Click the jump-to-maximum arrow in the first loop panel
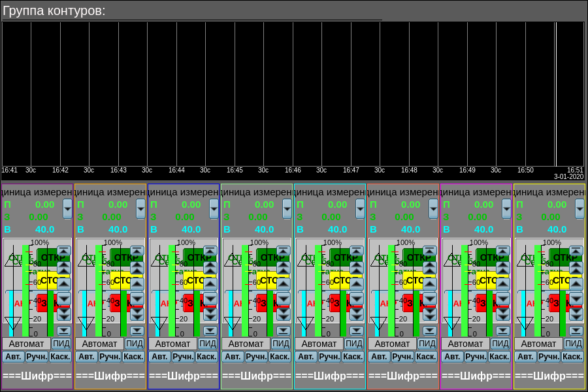The height and width of the screenshot is (392, 588). point(63,251)
